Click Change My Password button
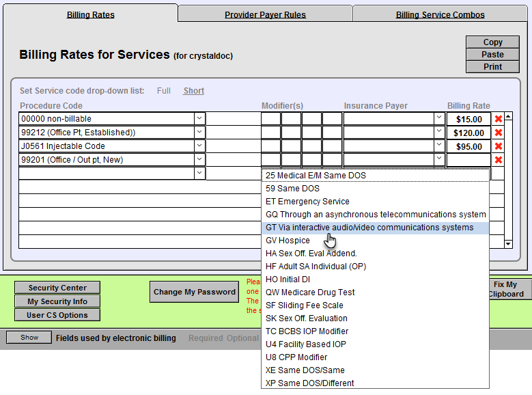532x395 pixels. (195, 292)
